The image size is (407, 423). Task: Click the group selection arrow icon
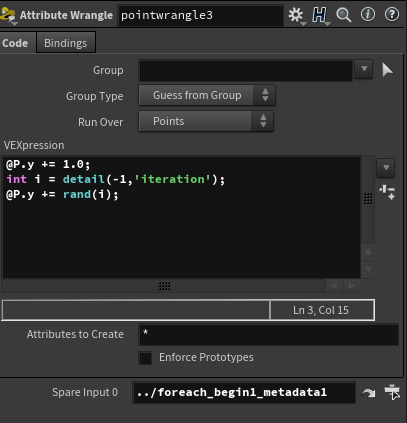[x=387, y=70]
